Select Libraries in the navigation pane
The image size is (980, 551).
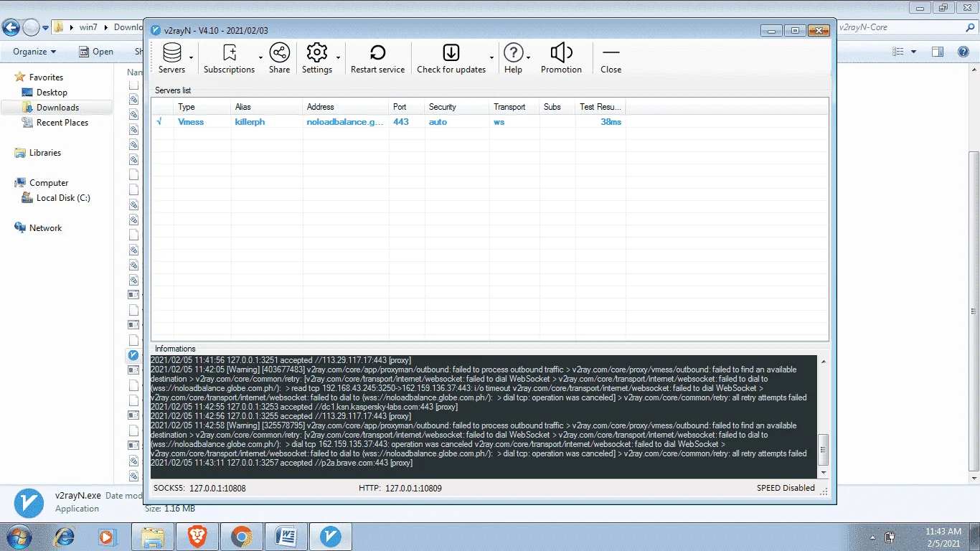tap(44, 153)
